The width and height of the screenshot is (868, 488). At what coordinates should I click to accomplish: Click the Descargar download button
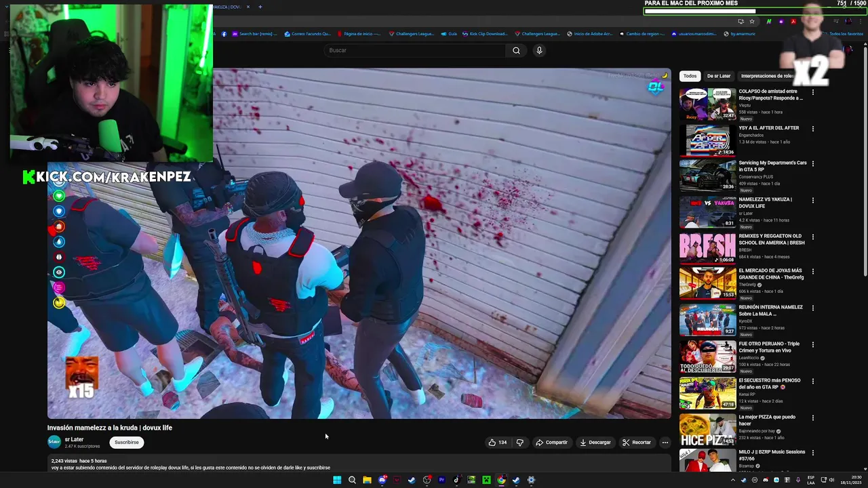(595, 443)
